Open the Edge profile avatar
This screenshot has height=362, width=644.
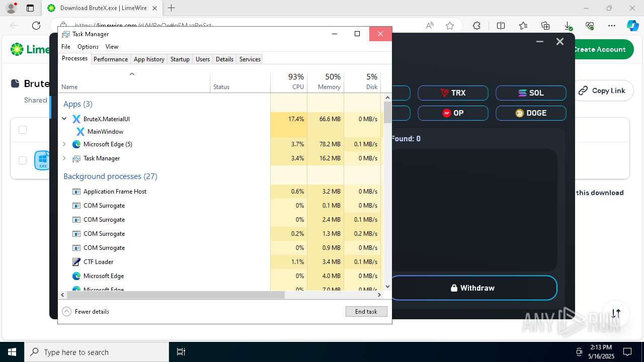click(11, 8)
